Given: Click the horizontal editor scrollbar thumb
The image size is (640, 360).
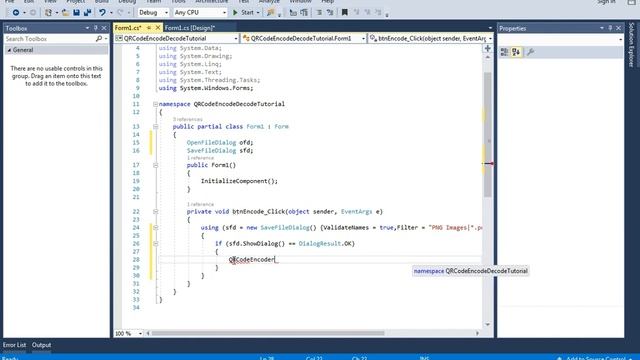Looking at the screenshot, I should [268, 333].
